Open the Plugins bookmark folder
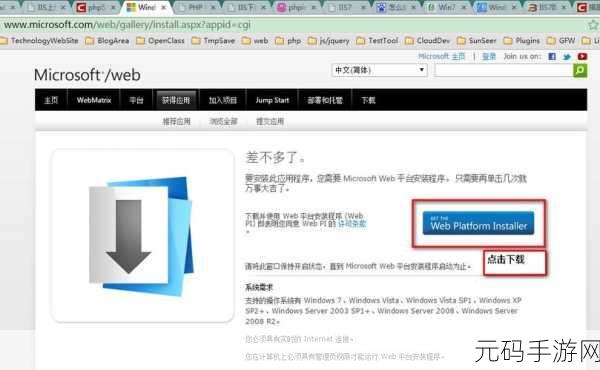This screenshot has width=600, height=370. tap(522, 41)
